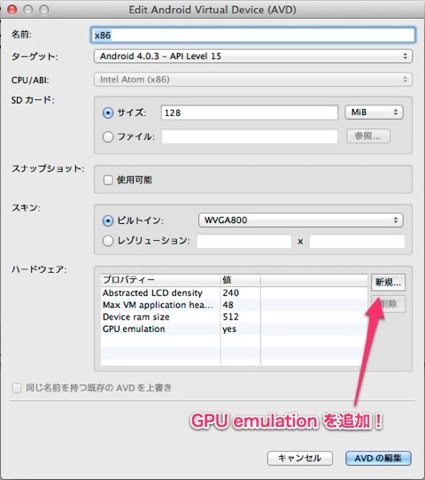Click the delete hardware (削除) button
This screenshot has height=480, width=425.
(388, 304)
